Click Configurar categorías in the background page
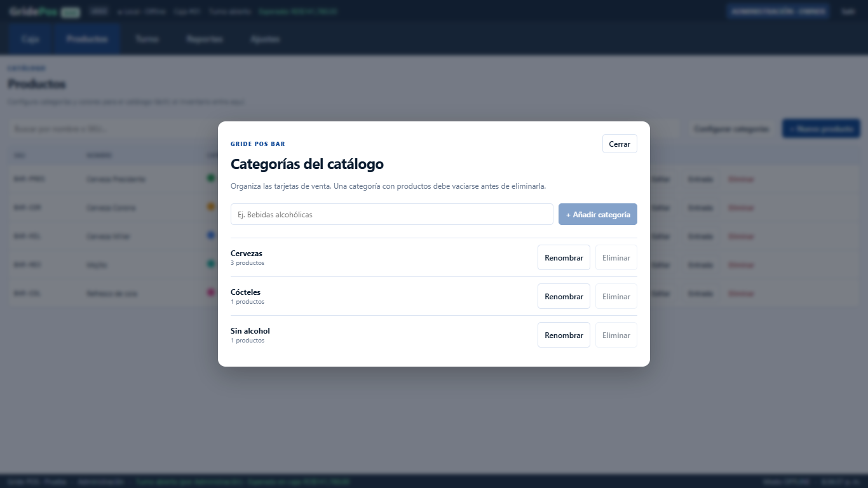 (731, 129)
